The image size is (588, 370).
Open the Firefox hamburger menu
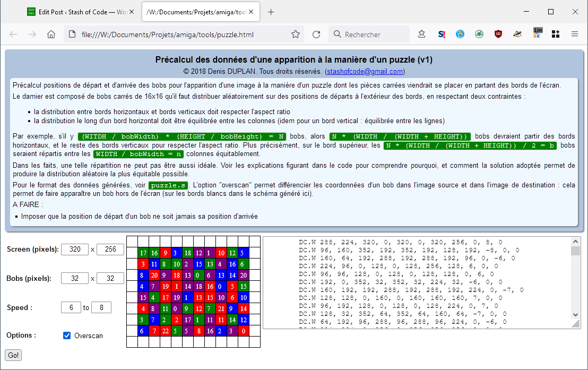coord(575,35)
